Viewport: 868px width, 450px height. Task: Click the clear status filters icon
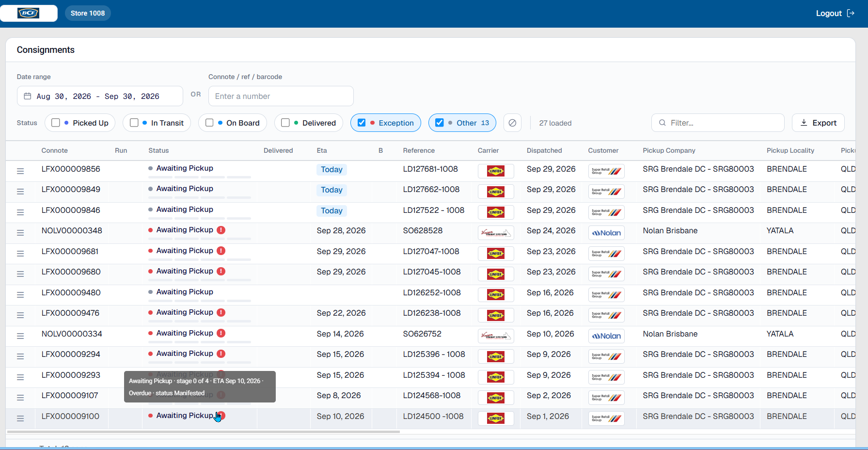tap(512, 123)
